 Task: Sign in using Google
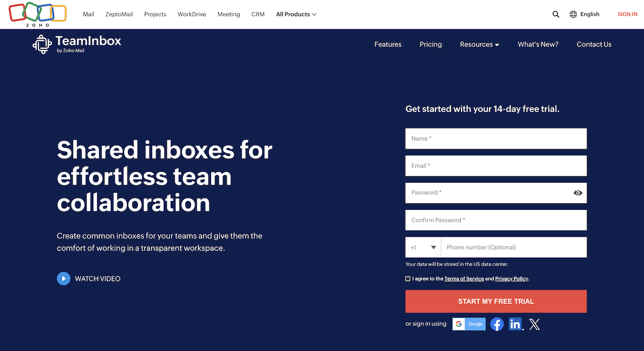pos(469,324)
